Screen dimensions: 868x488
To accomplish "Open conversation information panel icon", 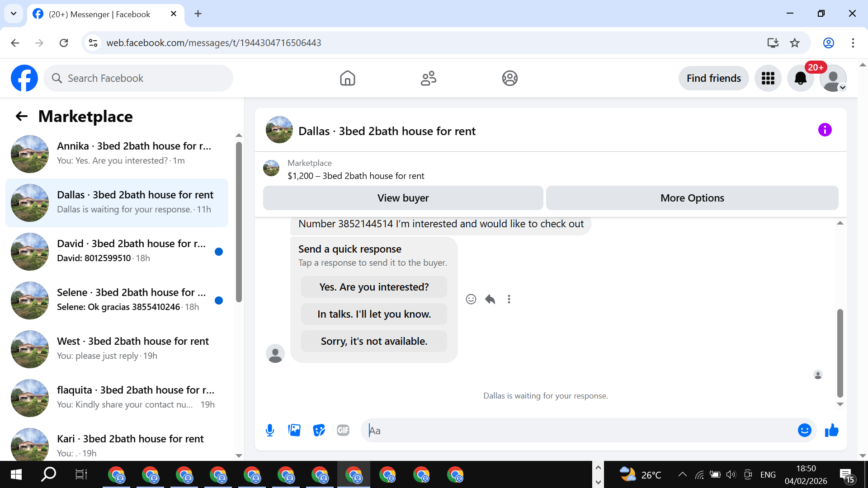I will (x=825, y=130).
